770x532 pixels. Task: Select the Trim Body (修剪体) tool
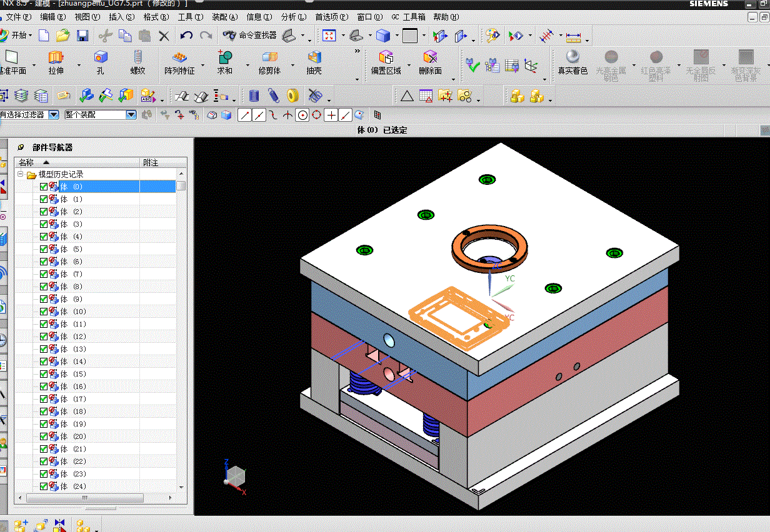[269, 57]
